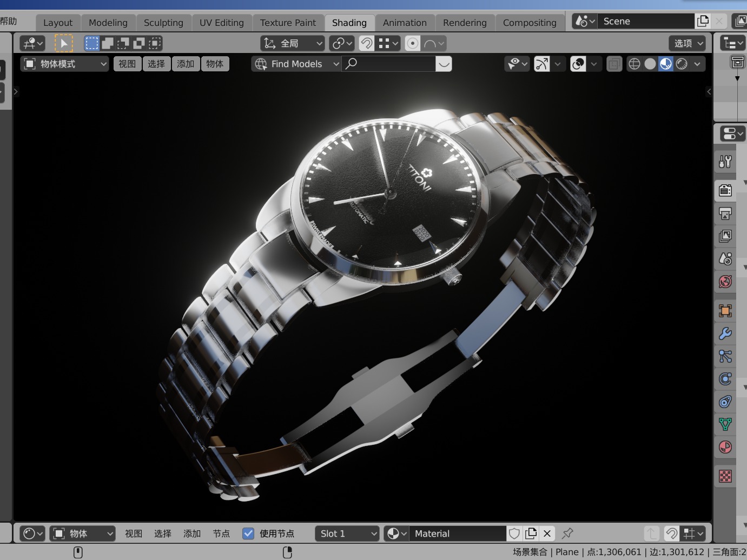Toggle proportional editing in the header
This screenshot has width=747, height=560.
pyautogui.click(x=412, y=43)
